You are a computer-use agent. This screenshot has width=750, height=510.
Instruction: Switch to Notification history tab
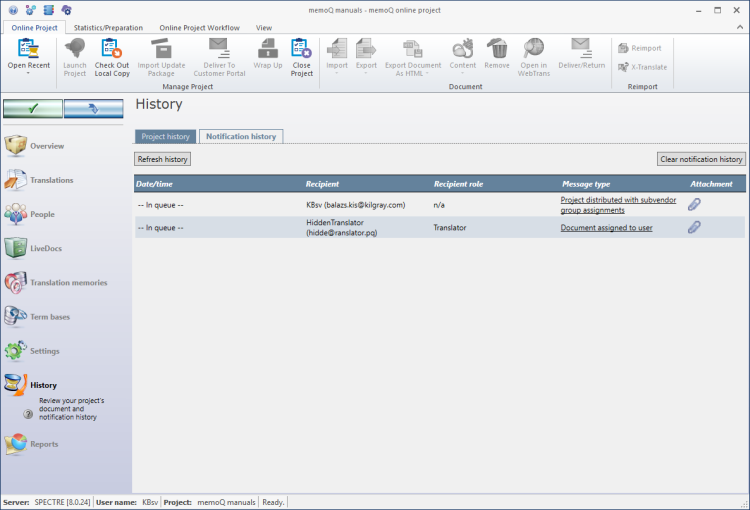pyautogui.click(x=241, y=136)
